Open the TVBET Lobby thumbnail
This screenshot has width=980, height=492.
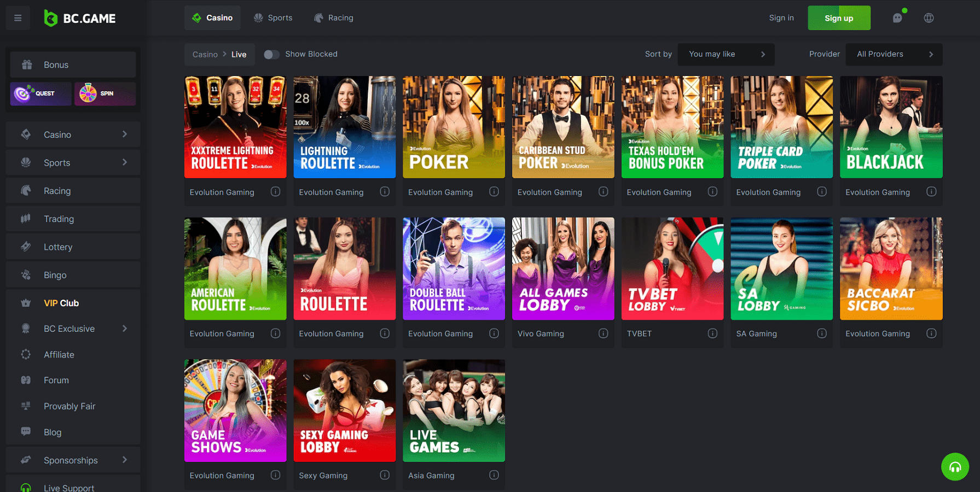click(672, 268)
